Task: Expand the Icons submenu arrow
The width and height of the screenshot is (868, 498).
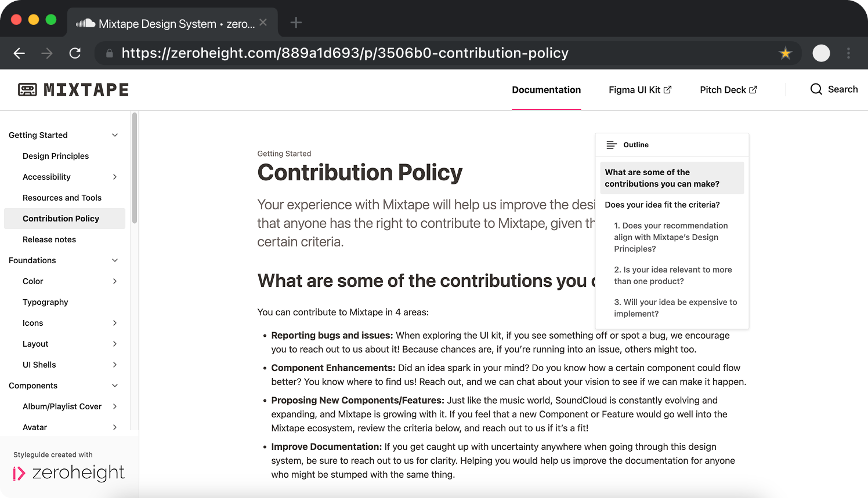Action: pyautogui.click(x=115, y=323)
